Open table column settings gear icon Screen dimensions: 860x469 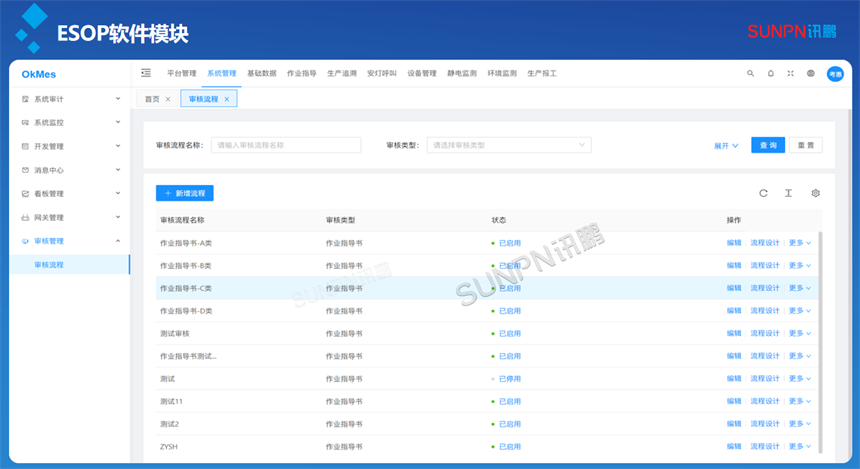coord(816,193)
